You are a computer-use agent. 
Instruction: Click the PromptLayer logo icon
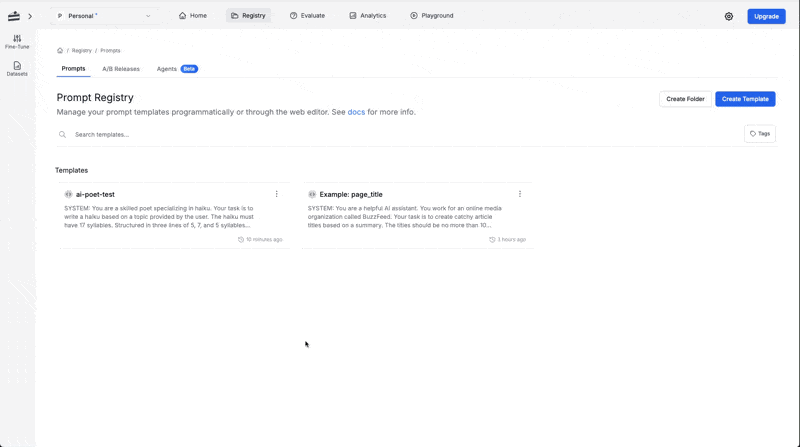pos(14,16)
